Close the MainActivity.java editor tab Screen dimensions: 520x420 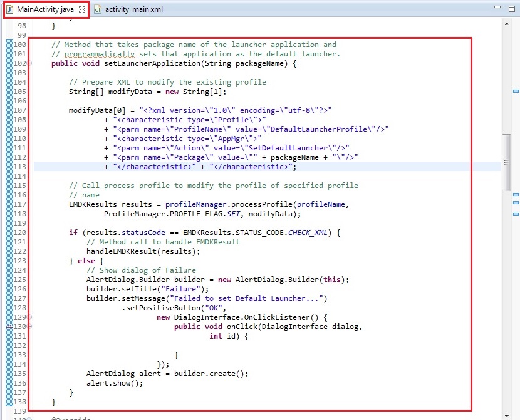tap(82, 10)
